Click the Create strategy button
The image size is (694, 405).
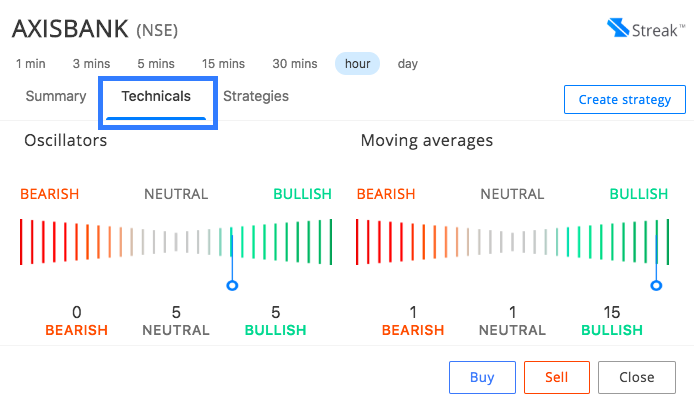click(625, 100)
